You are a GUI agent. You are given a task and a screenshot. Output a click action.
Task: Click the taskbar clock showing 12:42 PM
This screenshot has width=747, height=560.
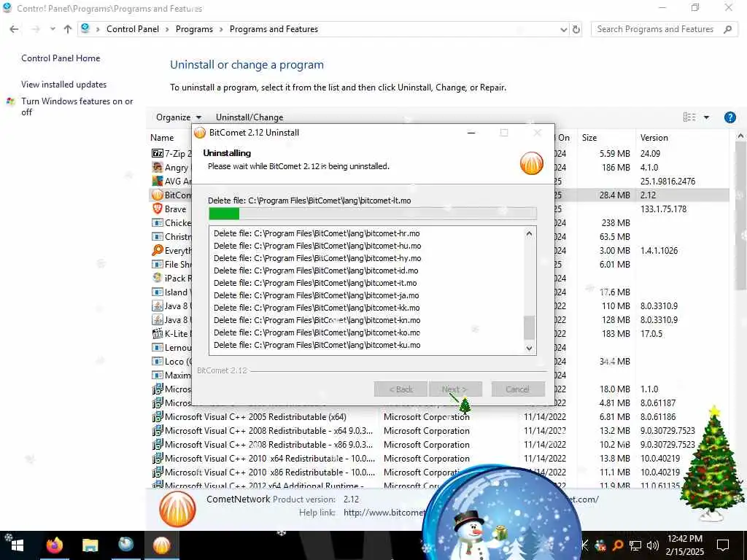[684, 545]
